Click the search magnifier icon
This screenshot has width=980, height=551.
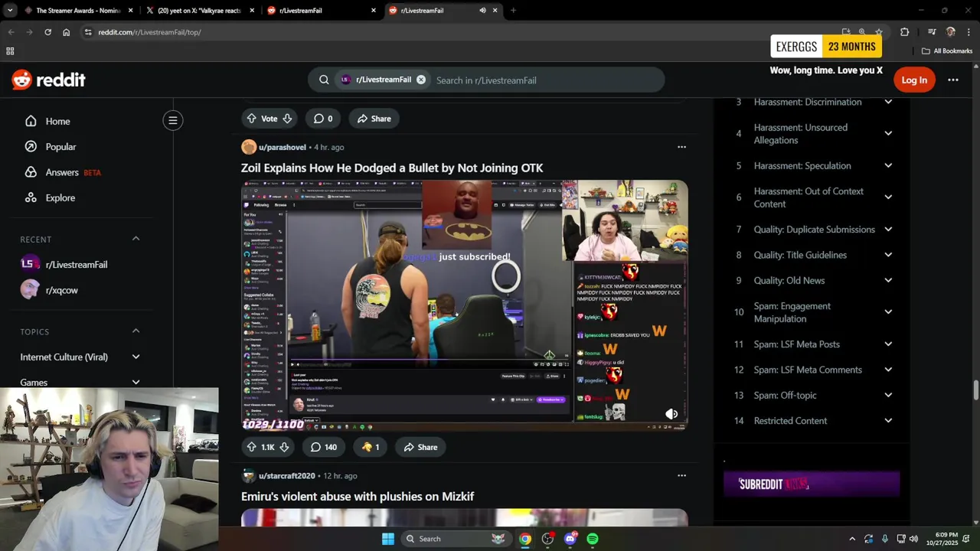coord(324,80)
